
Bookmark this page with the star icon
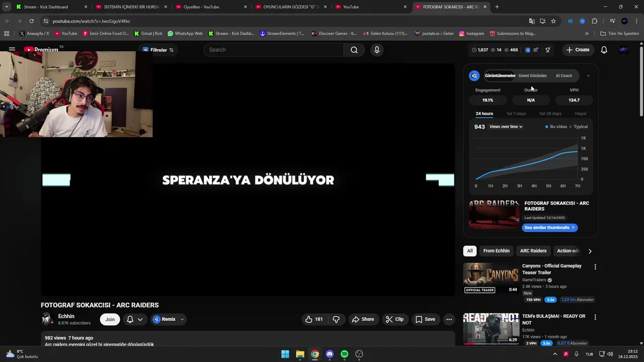pos(553,21)
